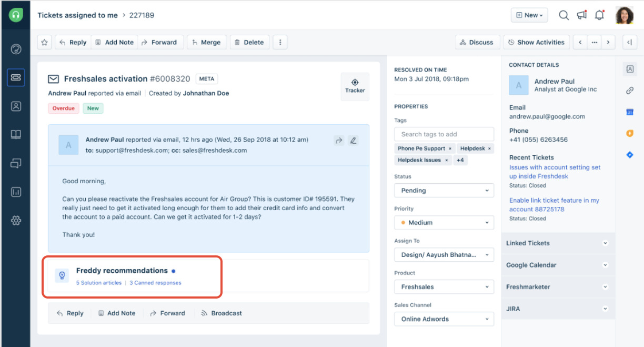644x347 pixels.
Task: Expand the Google Calendar section
Action: pyautogui.click(x=558, y=265)
